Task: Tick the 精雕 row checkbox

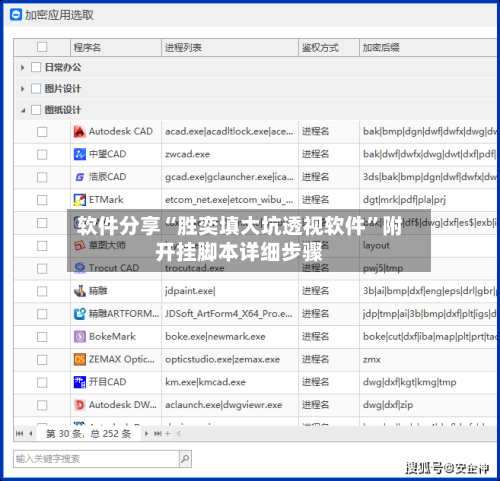Action: pos(42,291)
